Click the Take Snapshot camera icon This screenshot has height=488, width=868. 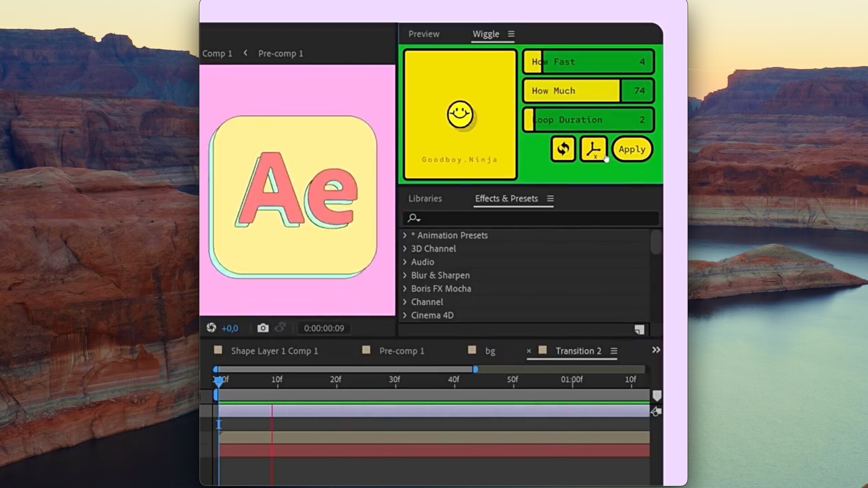263,328
